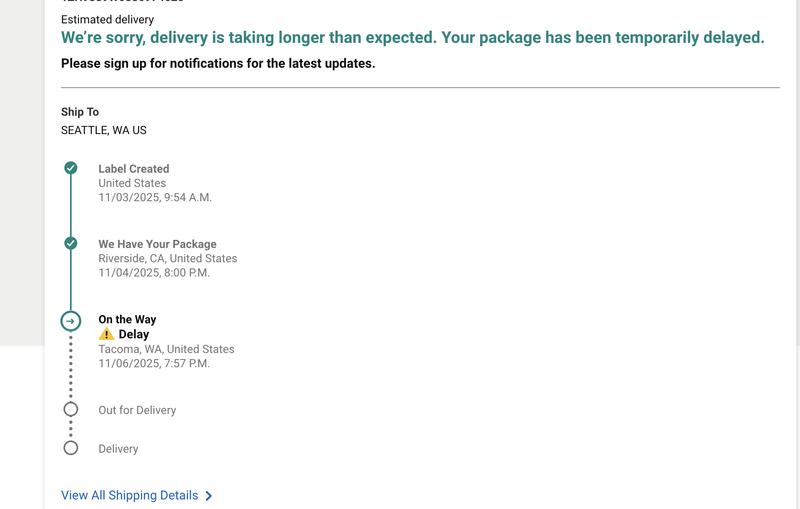
Task: Click the final Delivery step label
Action: coord(118,449)
